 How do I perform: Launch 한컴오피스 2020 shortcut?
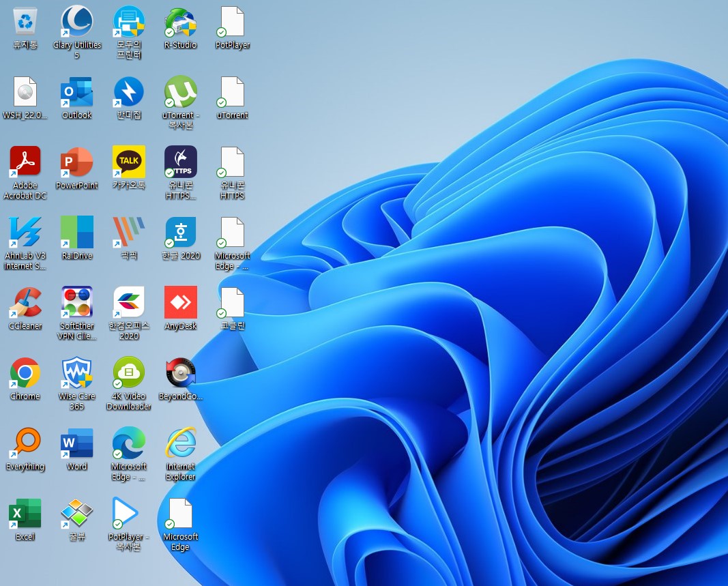pos(128,302)
